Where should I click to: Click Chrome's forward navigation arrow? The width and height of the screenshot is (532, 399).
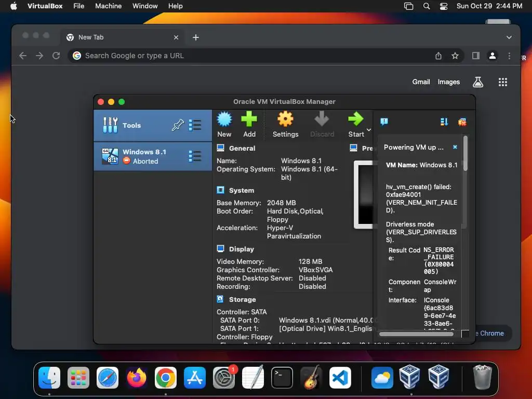[x=39, y=56]
